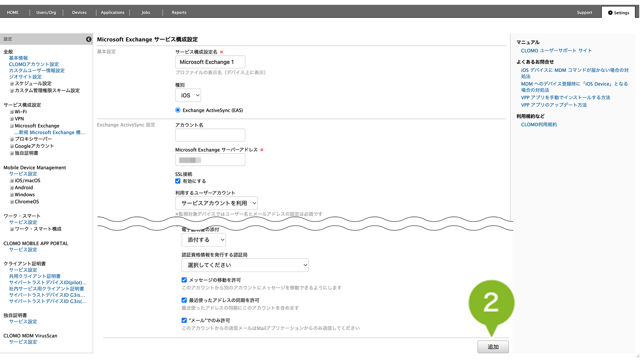Open サービスアカウントを利用 dropdown
This screenshot has height=362, width=644.
217,203
